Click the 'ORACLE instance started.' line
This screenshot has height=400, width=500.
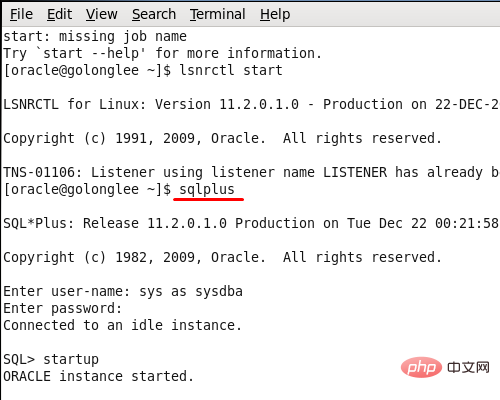[99, 376]
